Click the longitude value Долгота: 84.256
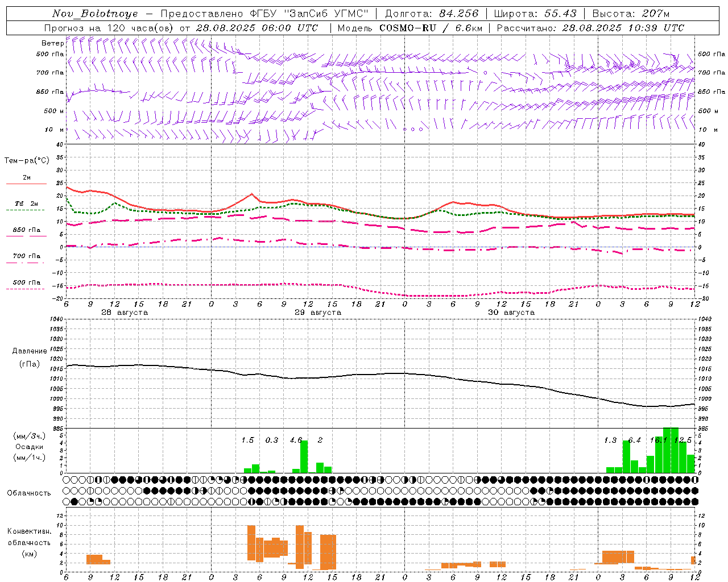 432,14
